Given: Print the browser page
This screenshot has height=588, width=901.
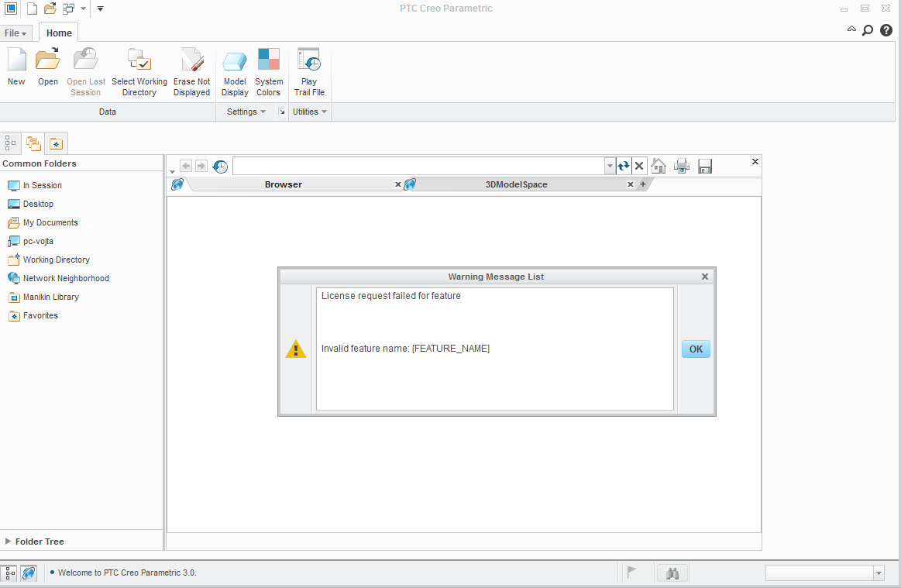Looking at the screenshot, I should pos(682,166).
